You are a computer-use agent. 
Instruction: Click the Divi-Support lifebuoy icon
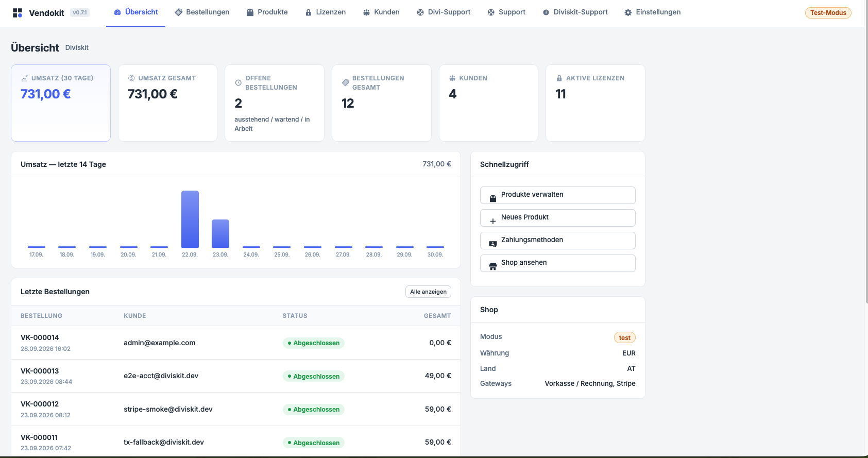420,12
